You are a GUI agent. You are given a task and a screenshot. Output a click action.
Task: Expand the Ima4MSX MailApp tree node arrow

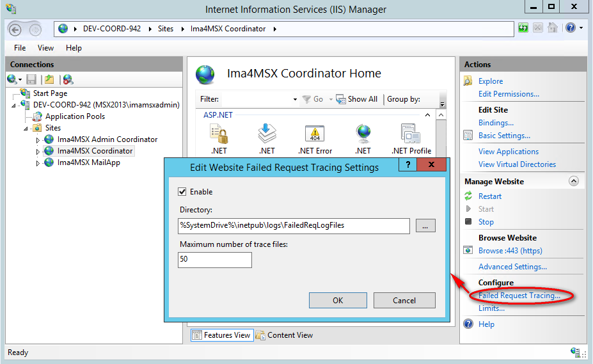click(x=38, y=163)
